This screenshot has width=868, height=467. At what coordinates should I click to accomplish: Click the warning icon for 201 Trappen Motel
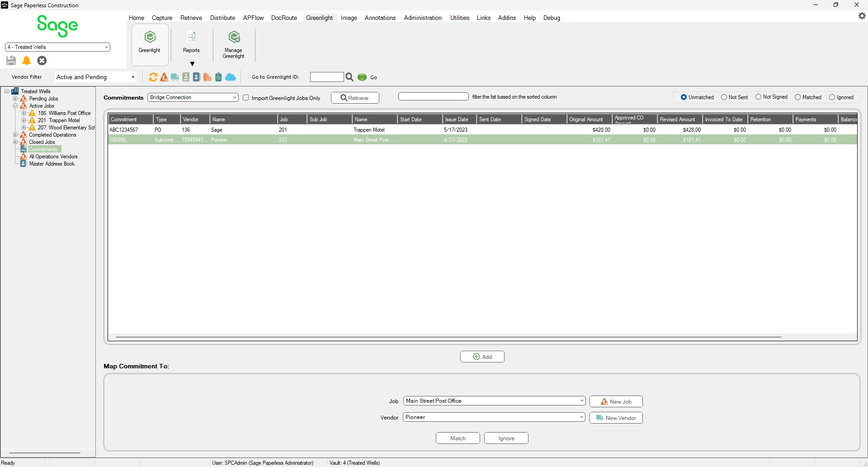point(32,120)
